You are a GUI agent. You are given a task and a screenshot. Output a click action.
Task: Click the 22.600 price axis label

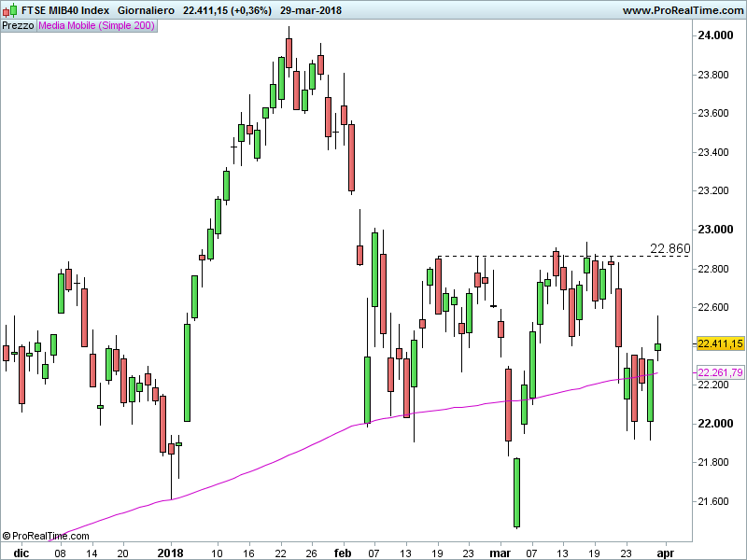tap(713, 308)
